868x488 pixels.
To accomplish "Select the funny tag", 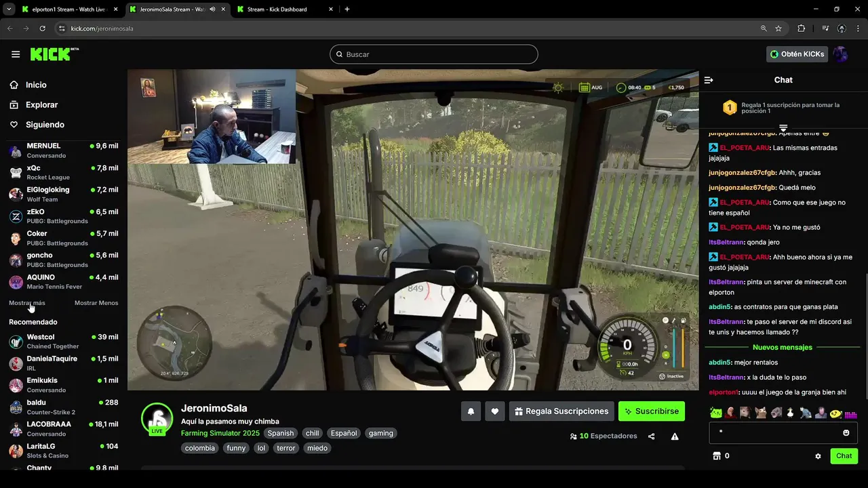I will [x=236, y=448].
